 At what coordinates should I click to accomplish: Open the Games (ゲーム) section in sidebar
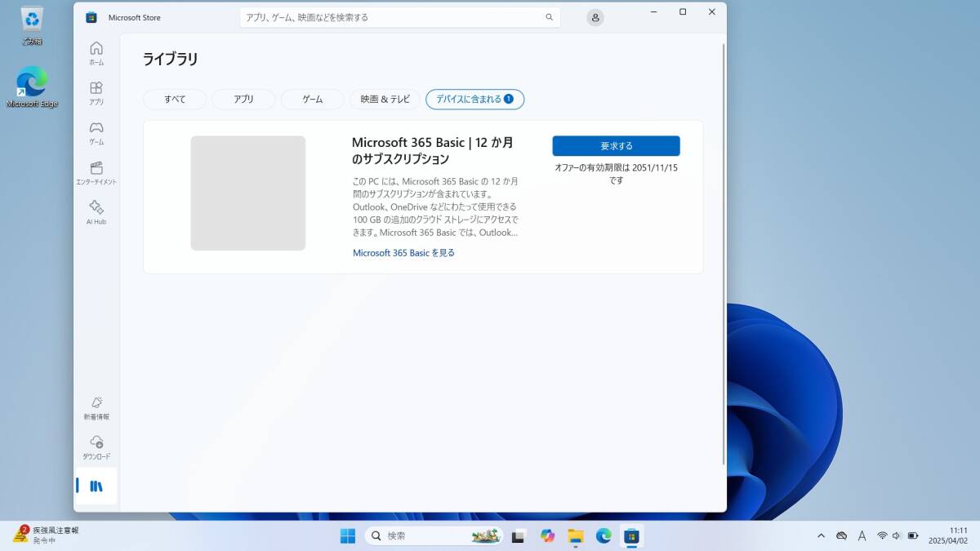96,133
